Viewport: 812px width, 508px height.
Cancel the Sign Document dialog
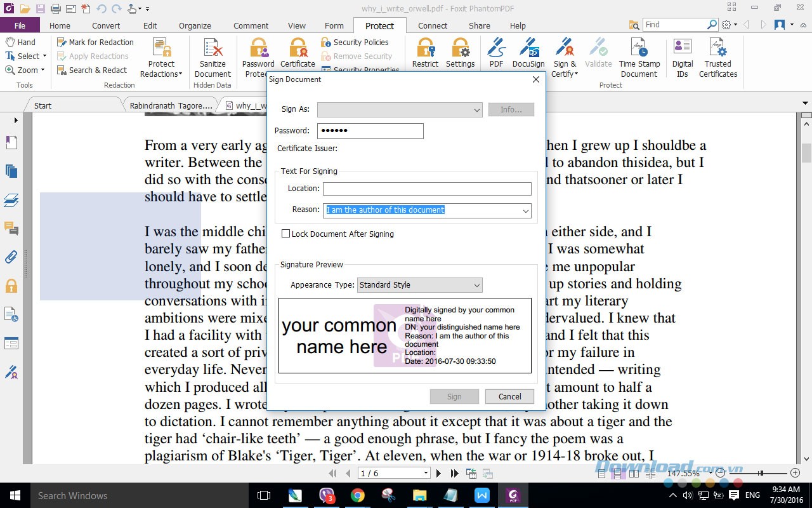pos(509,396)
